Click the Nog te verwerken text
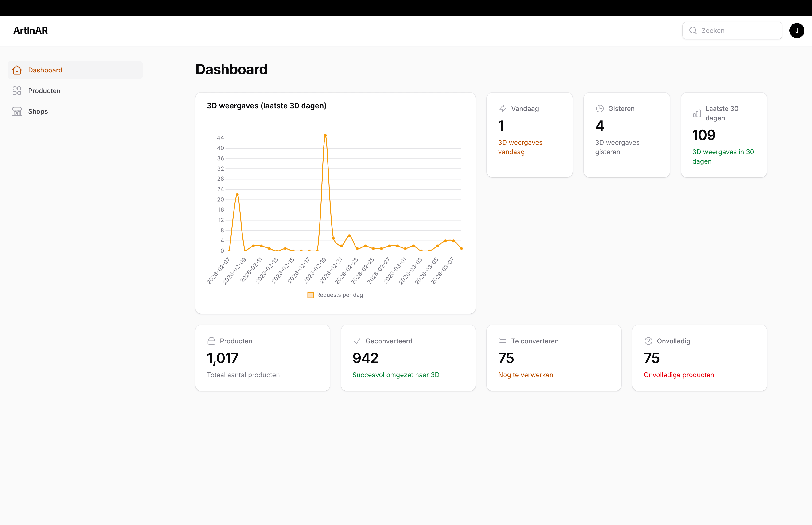 [x=525, y=375]
